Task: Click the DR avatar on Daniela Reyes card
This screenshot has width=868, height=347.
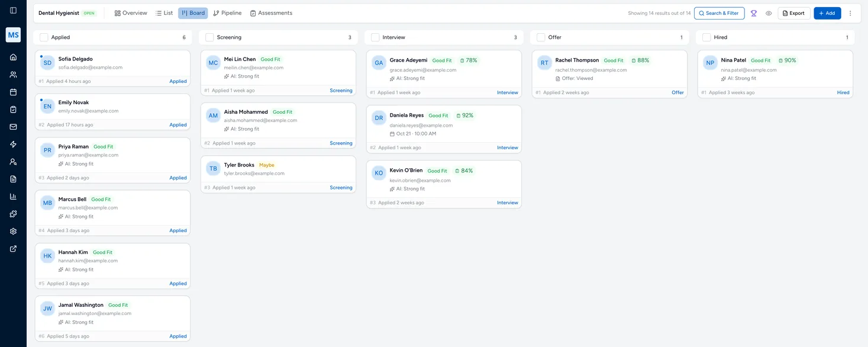Action: [x=379, y=118]
